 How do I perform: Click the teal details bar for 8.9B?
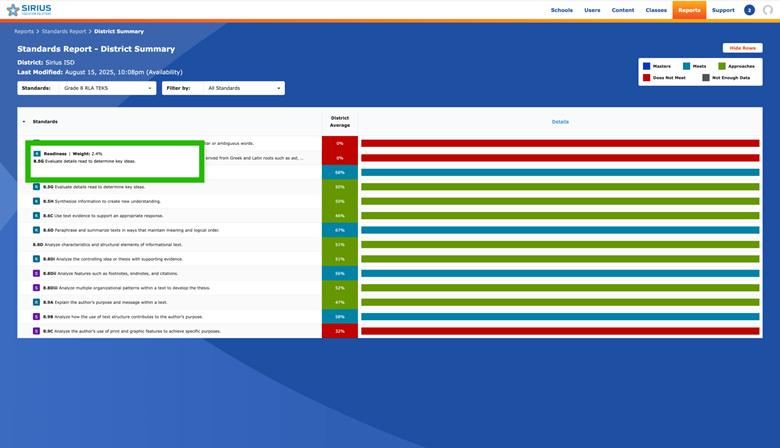click(x=560, y=317)
